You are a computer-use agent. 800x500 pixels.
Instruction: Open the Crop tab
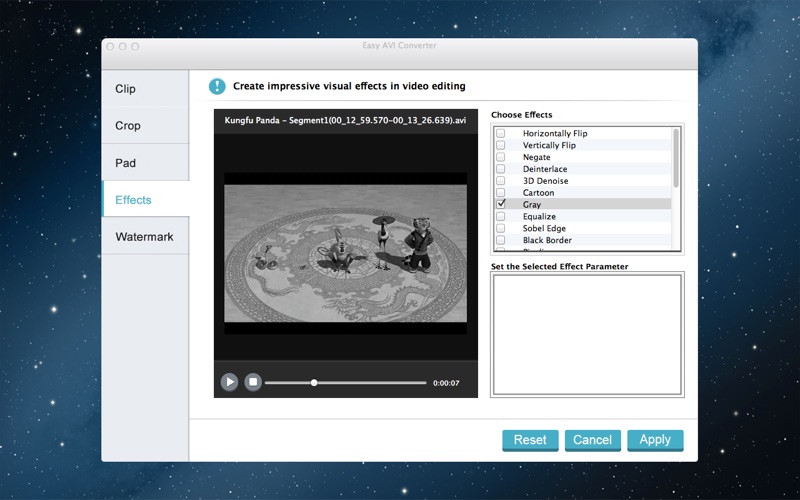pos(145,126)
